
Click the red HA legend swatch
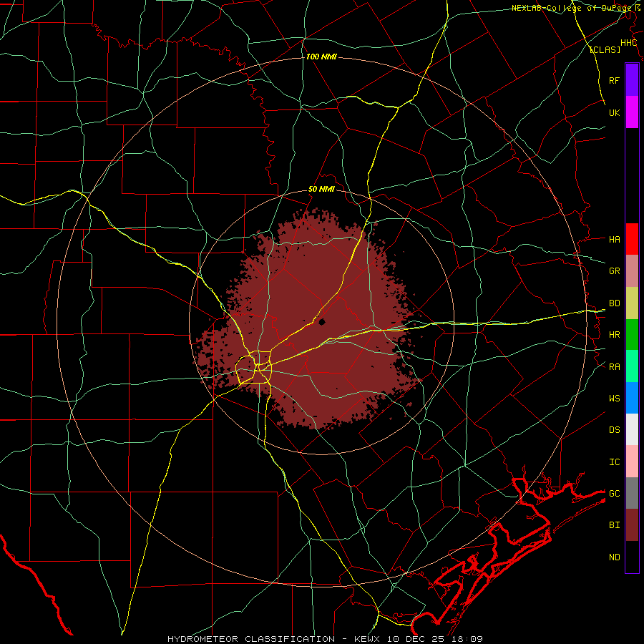pos(632,239)
